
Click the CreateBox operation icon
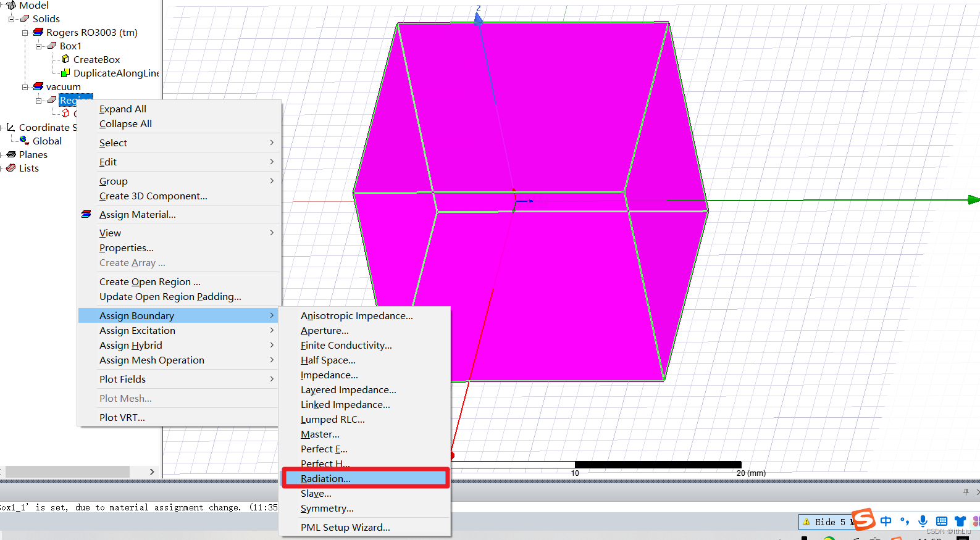[65, 59]
